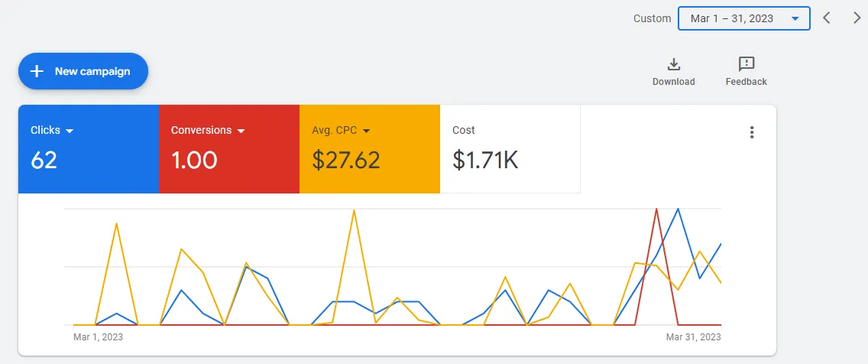Select the white Cost scorecard tile
Image resolution: width=868 pixels, height=364 pixels.
point(510,149)
